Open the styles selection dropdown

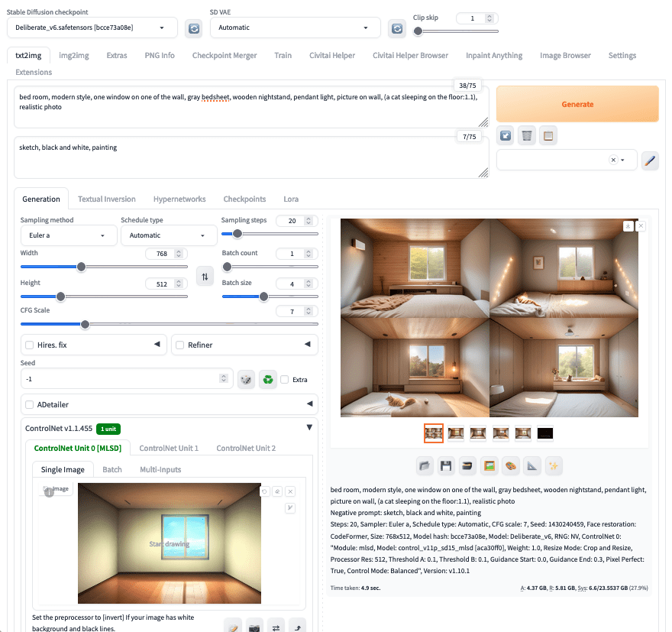tap(567, 160)
